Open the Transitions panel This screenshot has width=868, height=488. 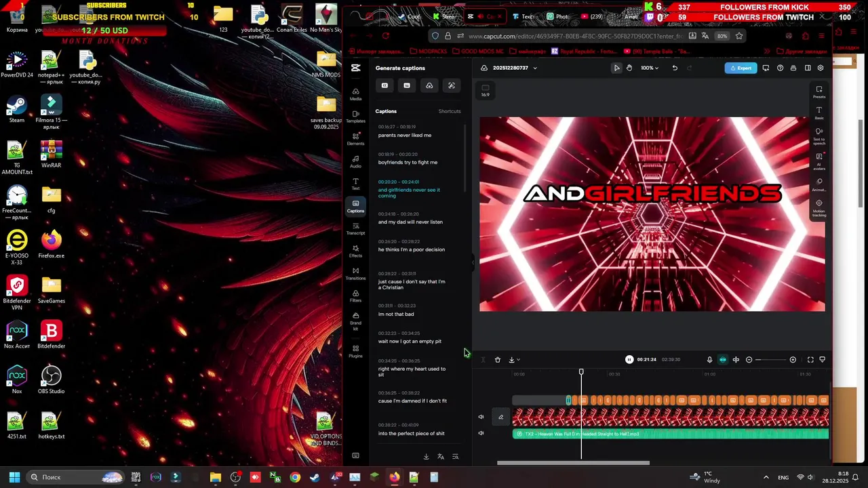[355, 273]
